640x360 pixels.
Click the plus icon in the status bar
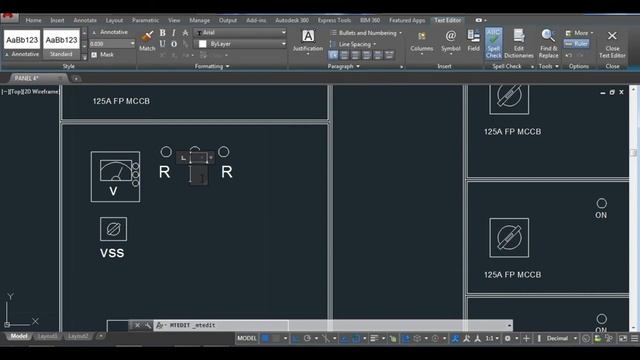(x=527, y=338)
